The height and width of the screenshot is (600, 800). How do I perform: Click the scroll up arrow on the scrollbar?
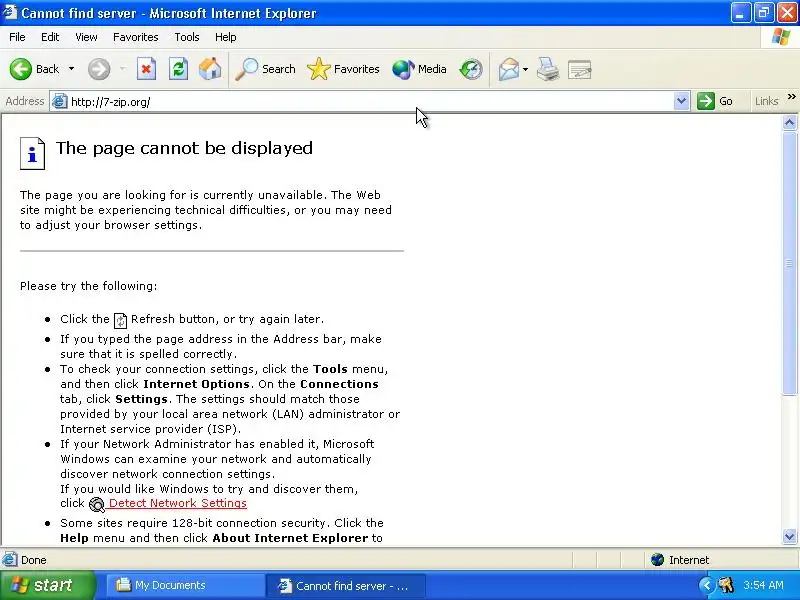(x=789, y=122)
